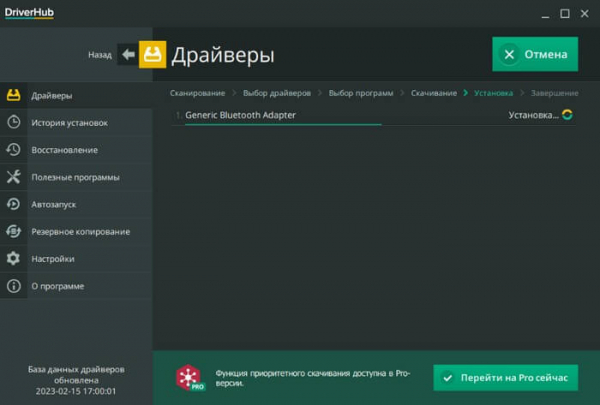Click the Установка... status text

click(x=533, y=115)
